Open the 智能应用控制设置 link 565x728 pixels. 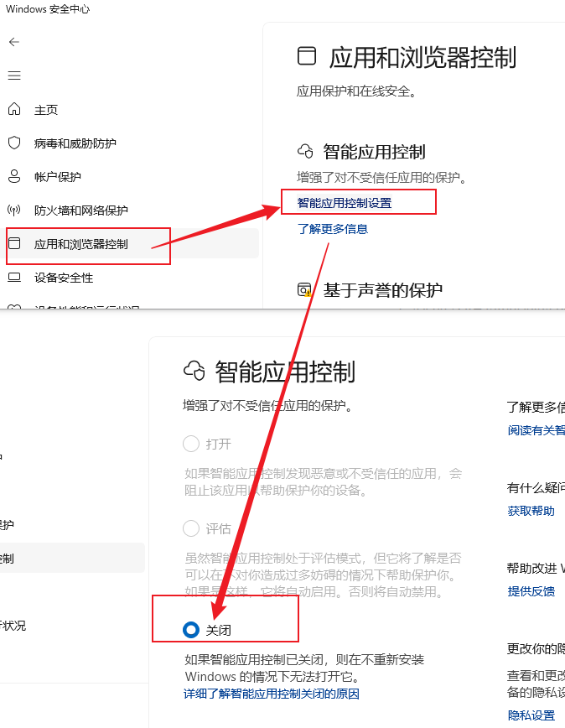(345, 203)
